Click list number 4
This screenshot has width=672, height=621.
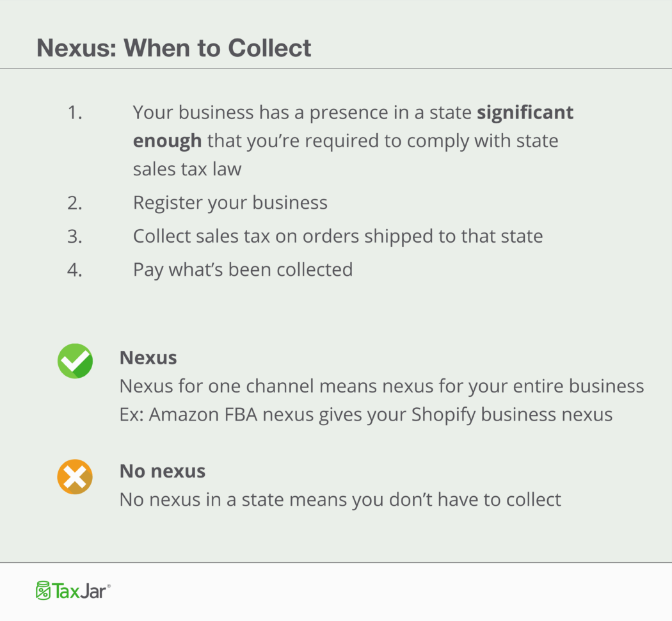pyautogui.click(x=76, y=270)
